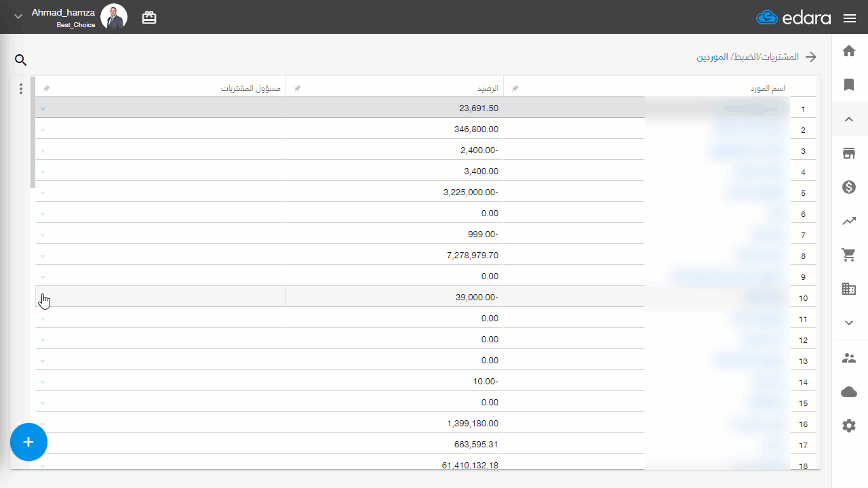Open dropdown for row with balance 23,691.50
Screen dimensions: 868x488
(43, 108)
